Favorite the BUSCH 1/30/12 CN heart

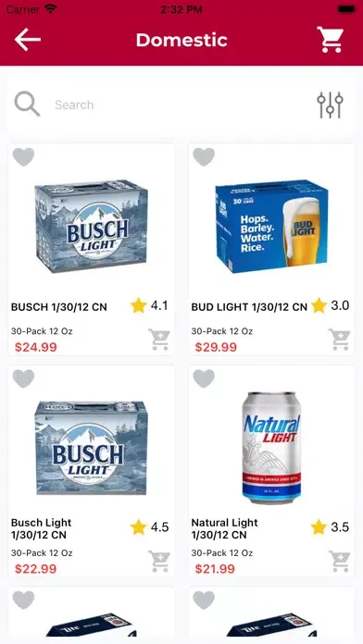tap(23, 157)
